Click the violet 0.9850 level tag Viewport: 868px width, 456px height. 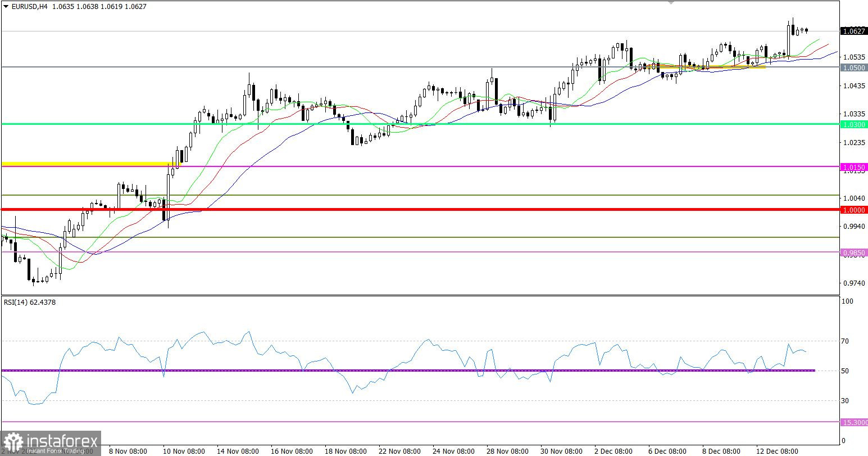pos(853,252)
